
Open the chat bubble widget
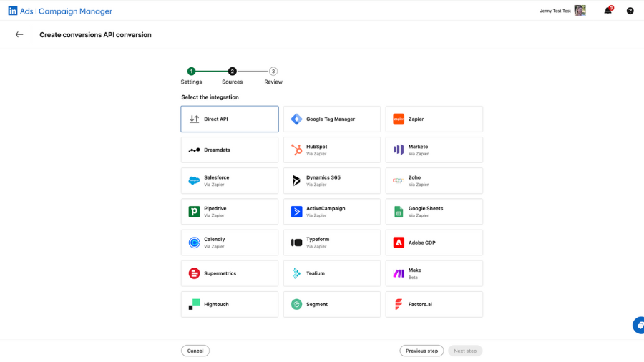coord(639,326)
